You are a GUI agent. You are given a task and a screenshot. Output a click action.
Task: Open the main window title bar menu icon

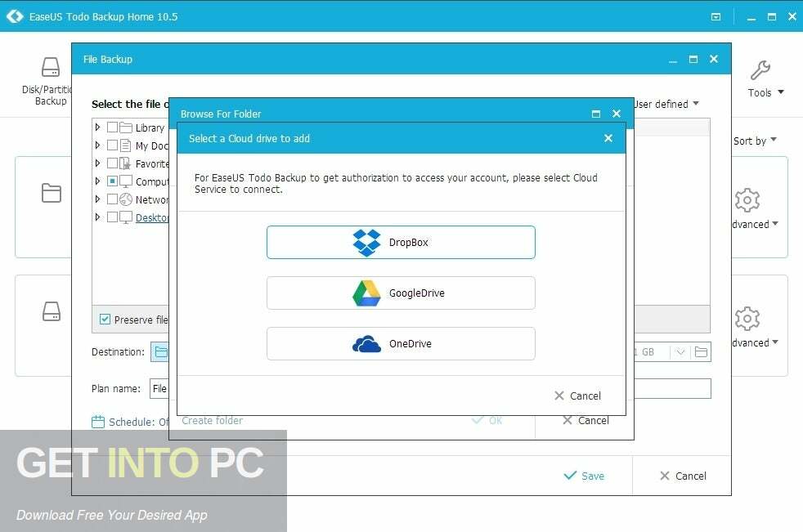click(716, 17)
